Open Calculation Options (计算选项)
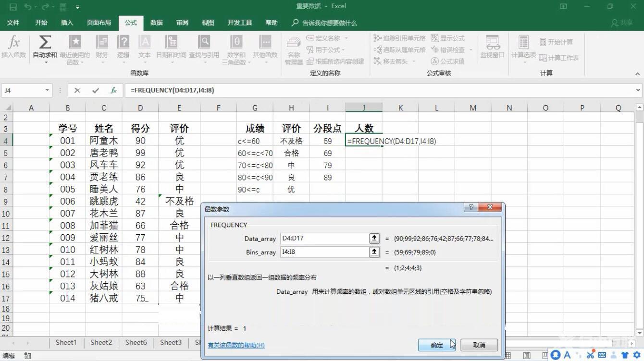 (x=523, y=50)
